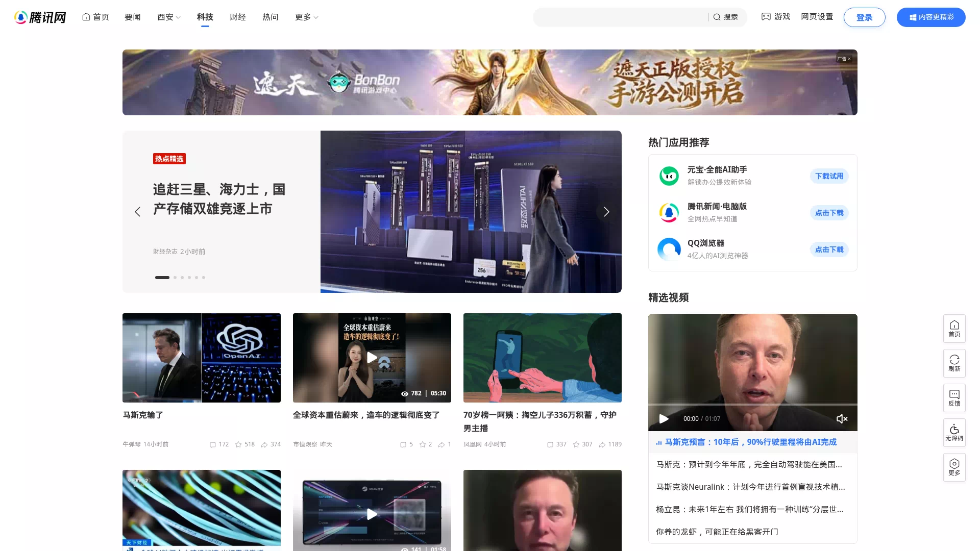Click the QQ浏览器 app icon
This screenshot has height=551, width=980.
click(669, 249)
